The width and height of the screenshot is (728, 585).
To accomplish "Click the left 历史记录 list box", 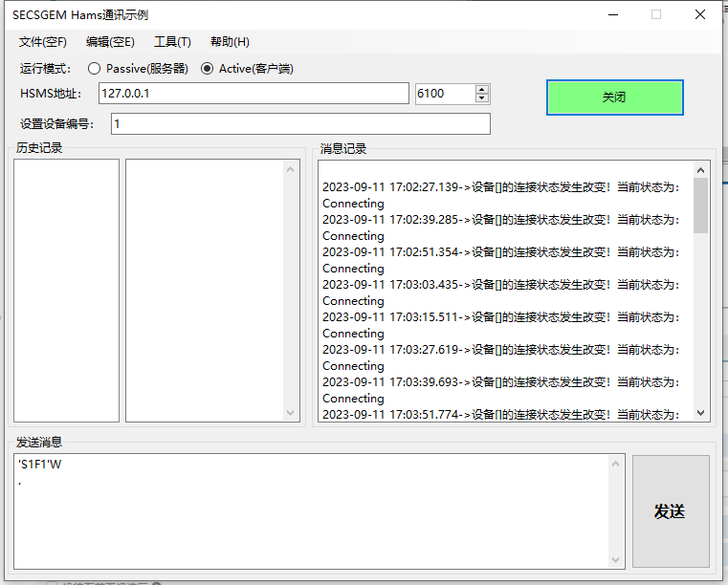I will click(x=66, y=291).
